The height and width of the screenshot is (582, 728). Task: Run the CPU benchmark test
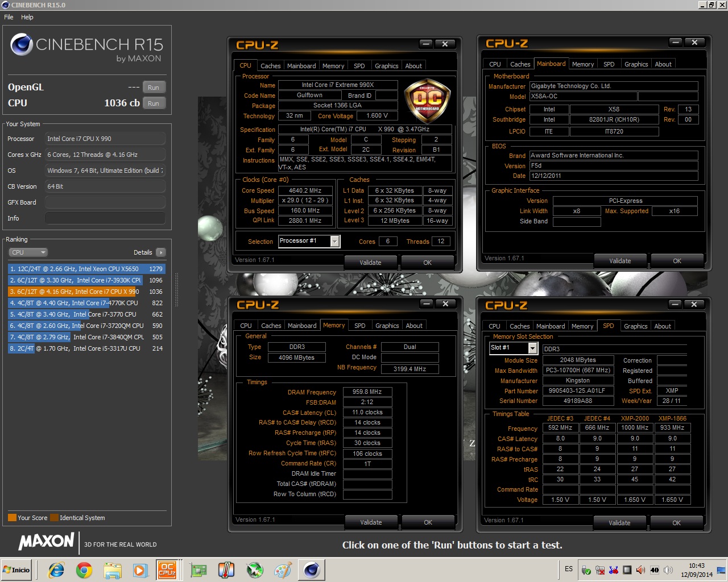[x=154, y=103]
